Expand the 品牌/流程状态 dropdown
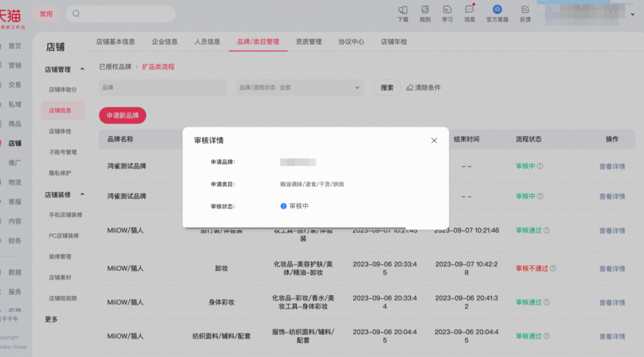This screenshot has height=357, width=644. 357,88
